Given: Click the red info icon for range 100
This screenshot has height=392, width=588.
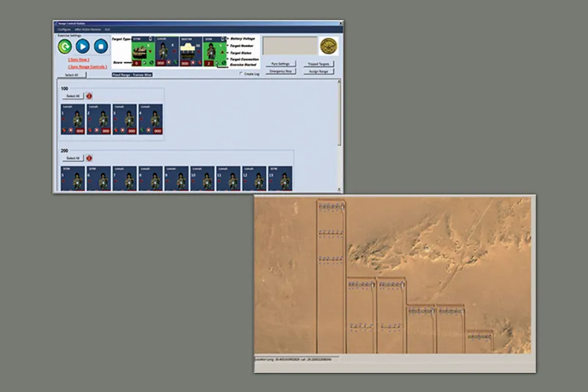Looking at the screenshot, I should [x=89, y=96].
